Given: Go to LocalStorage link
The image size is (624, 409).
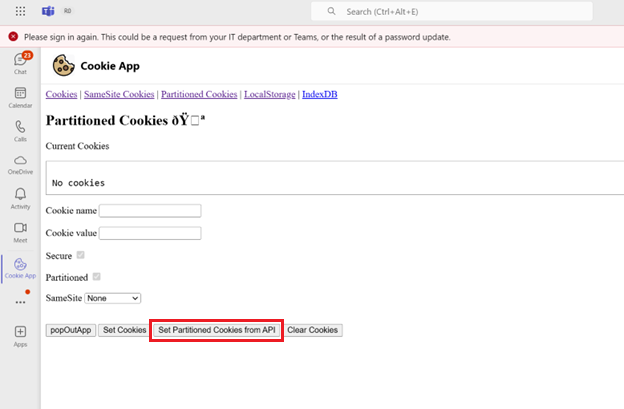Looking at the screenshot, I should pyautogui.click(x=270, y=94).
